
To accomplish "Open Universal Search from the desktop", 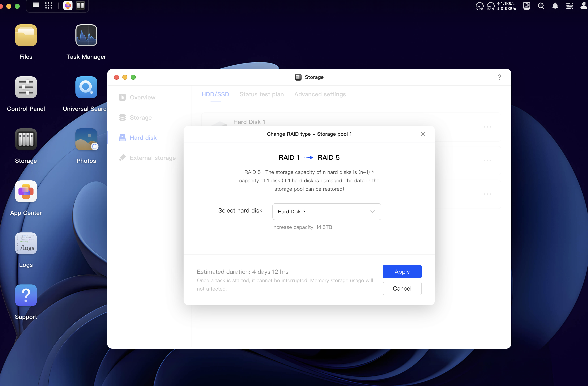I will (86, 87).
